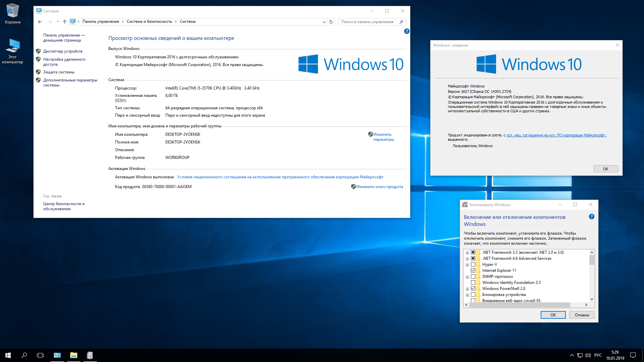Click the forward arrow in System window
The image size is (644, 362).
(x=50, y=22)
